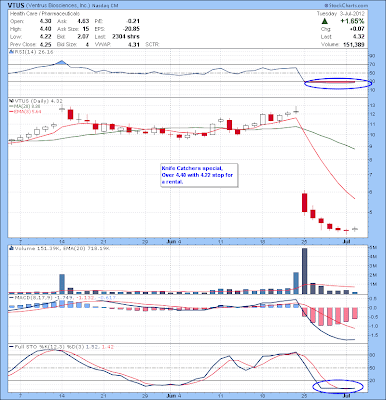Screen dimensions: 386x400
Task: Click the Jun 4 date axis label
Action: pyautogui.click(x=173, y=241)
